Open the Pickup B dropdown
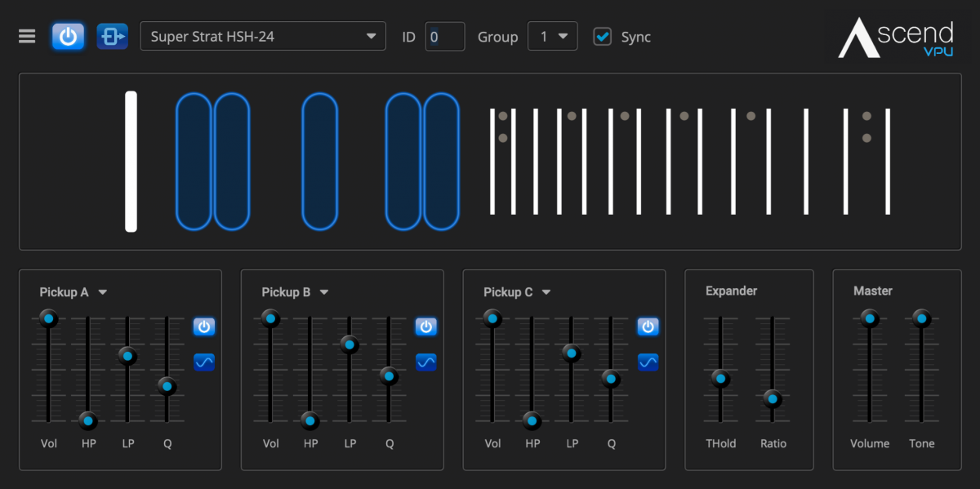 pos(296,292)
